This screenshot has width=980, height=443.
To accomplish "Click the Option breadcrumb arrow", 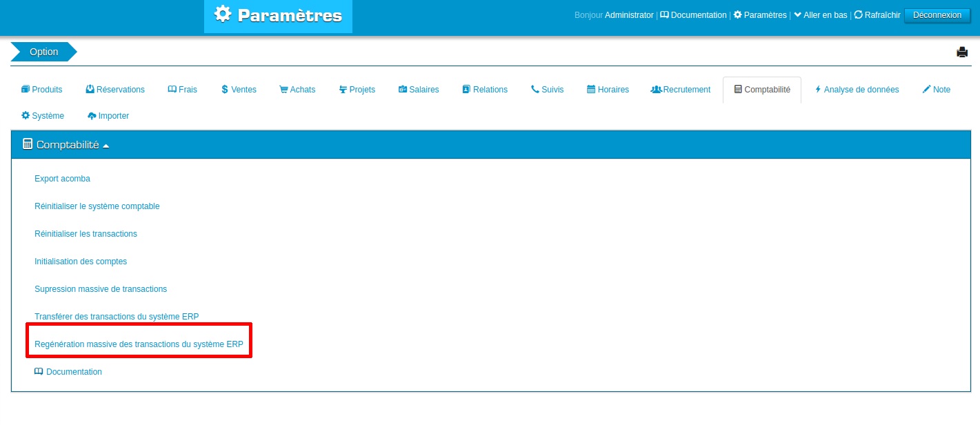I will pos(43,51).
